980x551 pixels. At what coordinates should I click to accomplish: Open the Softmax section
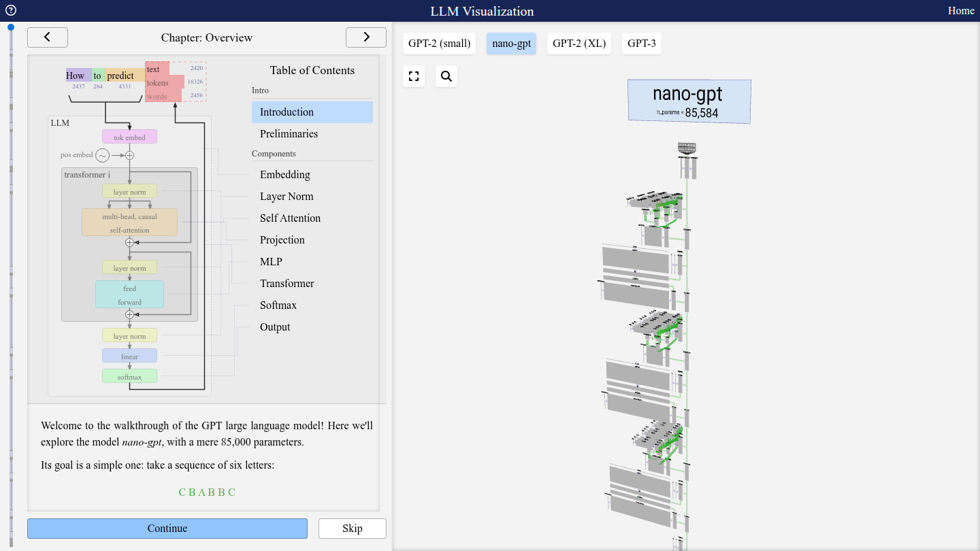312,305
